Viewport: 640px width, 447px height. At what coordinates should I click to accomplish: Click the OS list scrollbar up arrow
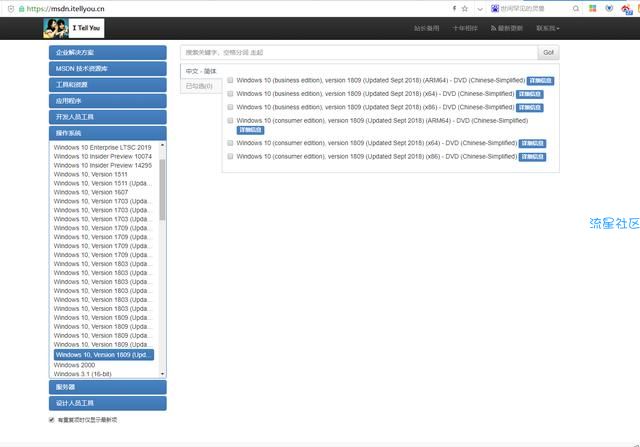(x=162, y=145)
